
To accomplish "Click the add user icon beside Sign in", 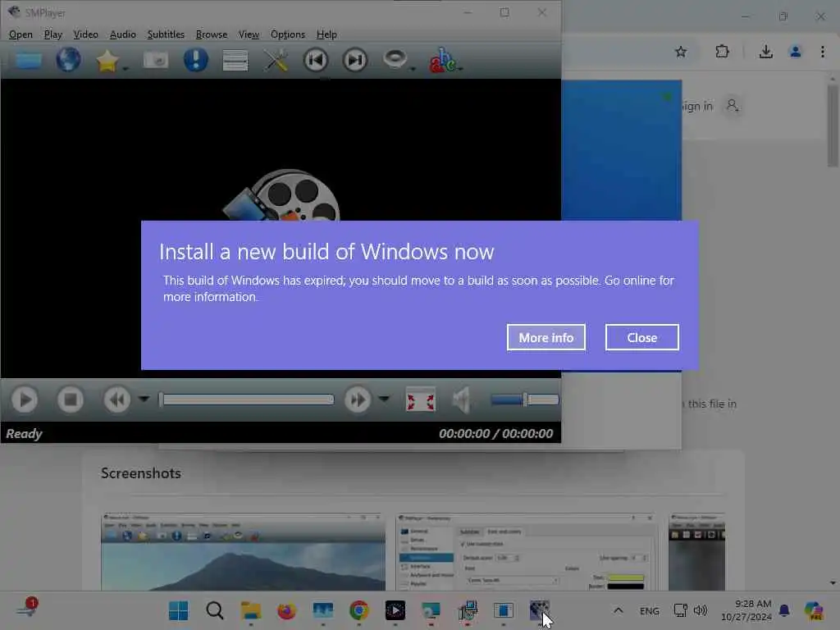I will tap(733, 106).
